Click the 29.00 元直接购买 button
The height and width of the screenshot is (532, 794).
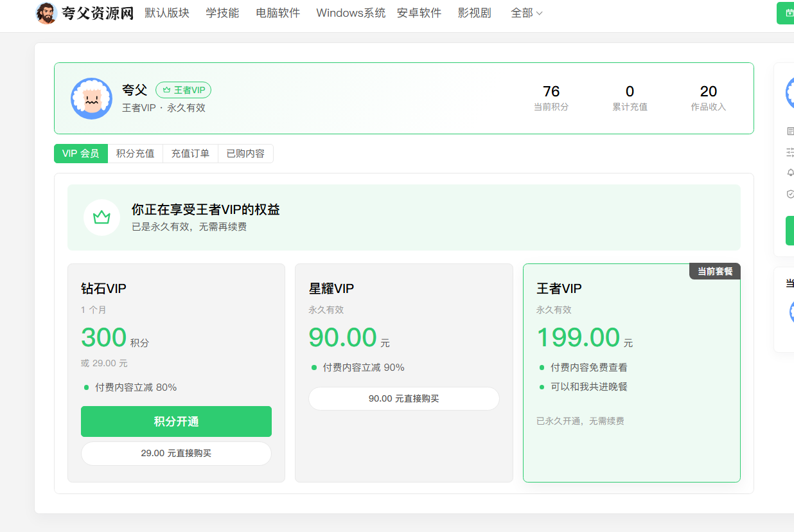(x=176, y=453)
